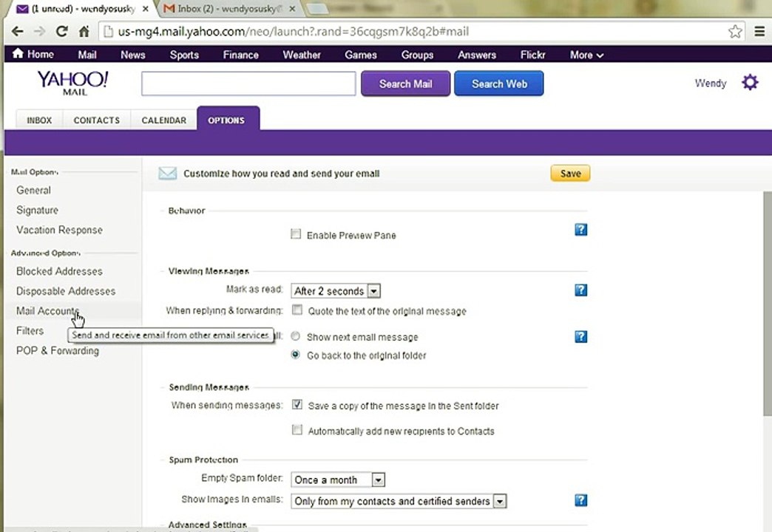Viewport: 772px width, 532px height.
Task: Switch to the INBOX tab
Action: click(x=39, y=120)
